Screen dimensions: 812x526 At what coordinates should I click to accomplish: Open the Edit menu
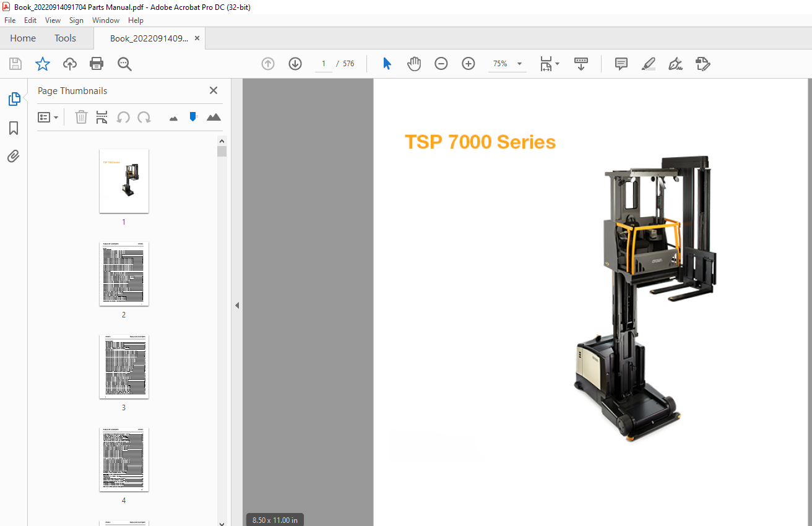[30, 20]
